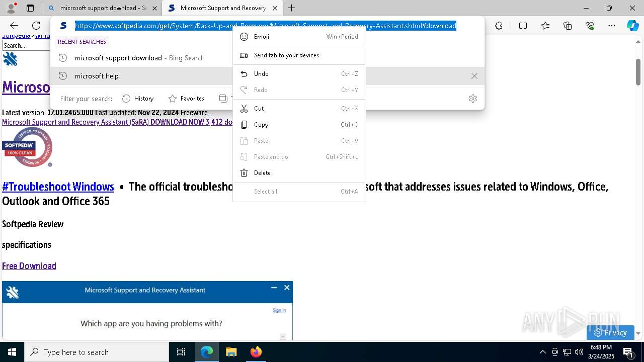Open the tab actions menu icon
Viewport: 644px width, 362px height.
pyautogui.click(x=30, y=8)
